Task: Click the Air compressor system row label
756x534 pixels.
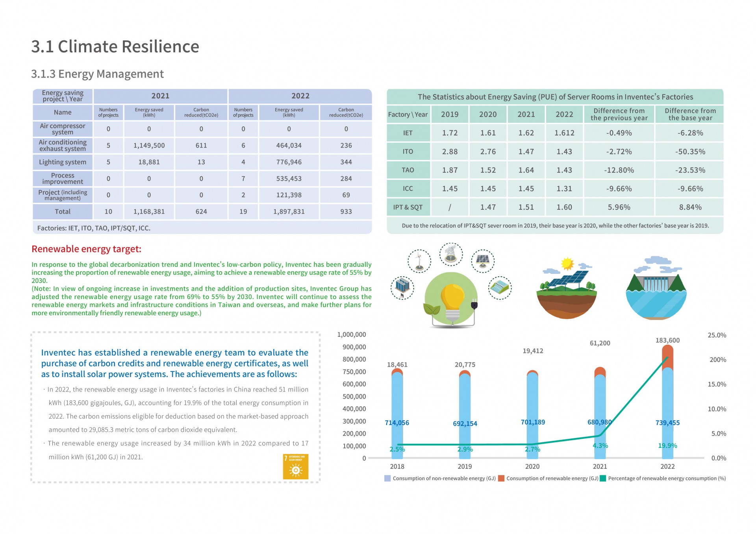Action: click(63, 129)
